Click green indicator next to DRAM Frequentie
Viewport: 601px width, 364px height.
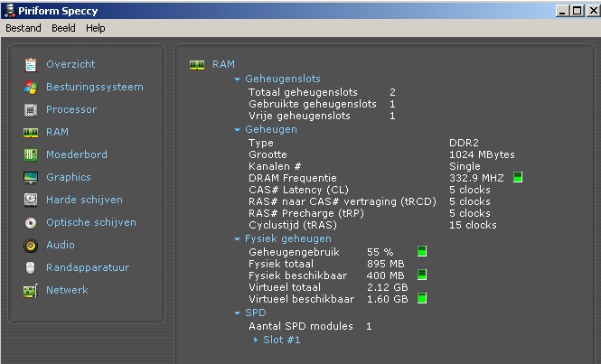tap(518, 178)
